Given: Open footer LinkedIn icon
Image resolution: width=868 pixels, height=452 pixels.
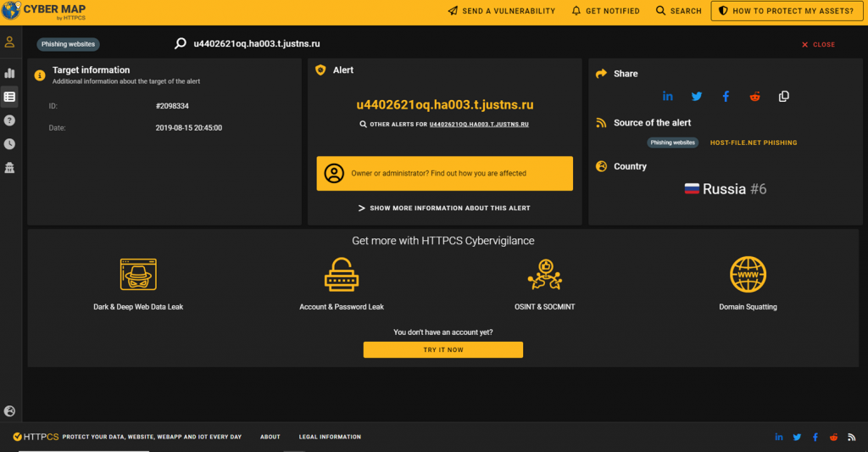Looking at the screenshot, I should tap(779, 437).
